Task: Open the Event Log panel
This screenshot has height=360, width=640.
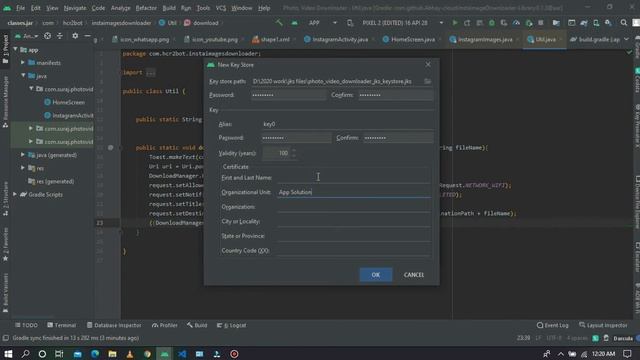Action: pos(553,325)
